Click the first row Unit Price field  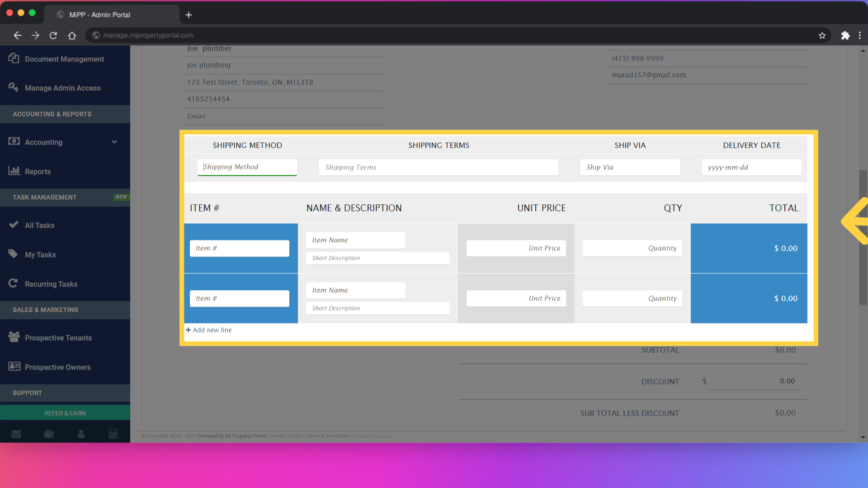(x=516, y=248)
